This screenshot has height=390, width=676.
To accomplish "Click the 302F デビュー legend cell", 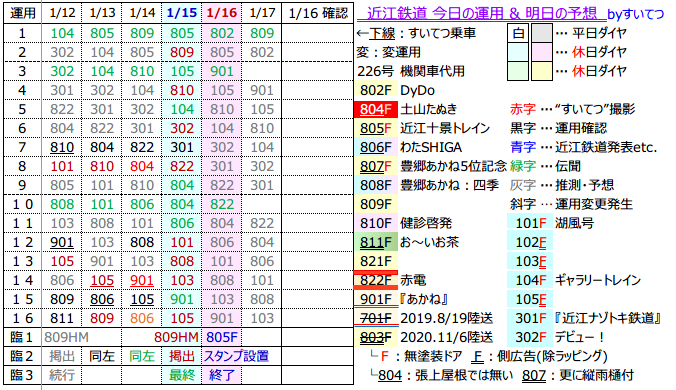I will click(530, 337).
